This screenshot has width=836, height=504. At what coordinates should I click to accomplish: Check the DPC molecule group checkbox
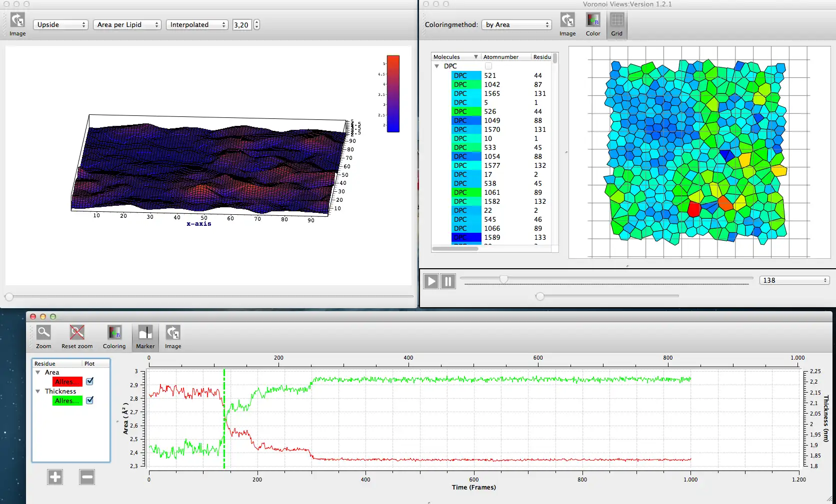click(x=488, y=66)
